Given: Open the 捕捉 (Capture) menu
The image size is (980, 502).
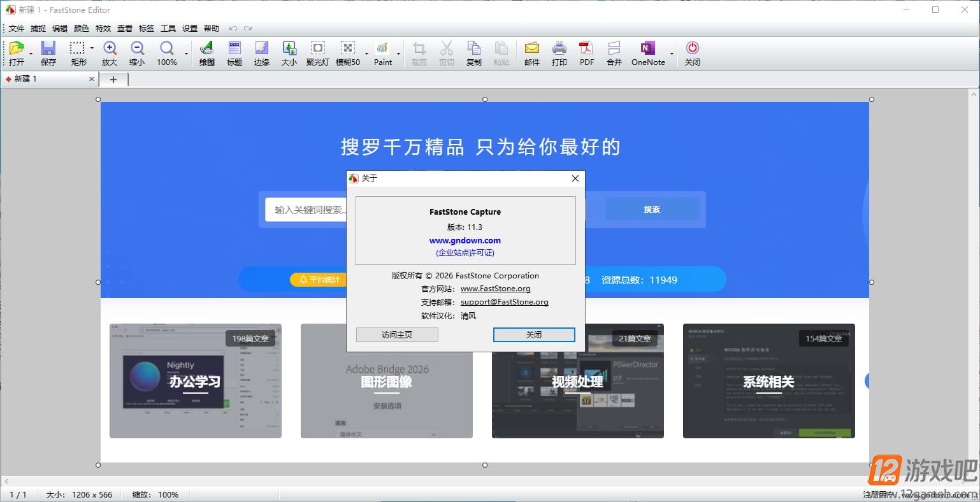Looking at the screenshot, I should click(38, 28).
